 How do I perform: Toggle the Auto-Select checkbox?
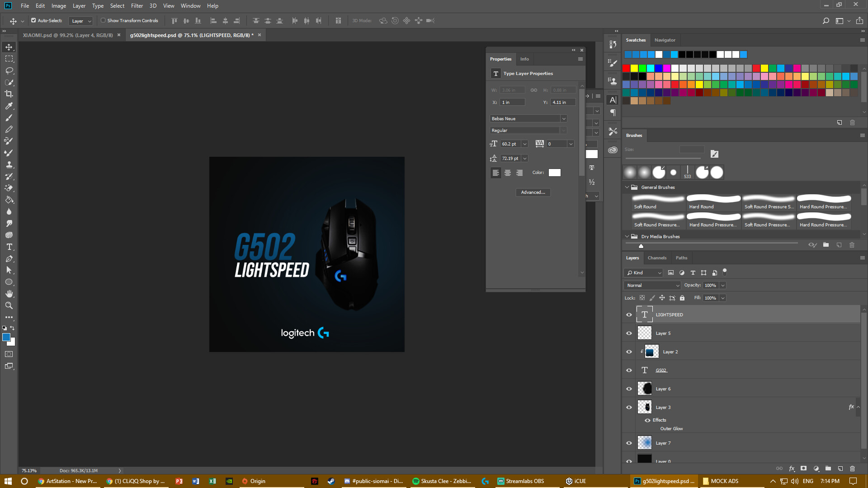point(33,20)
